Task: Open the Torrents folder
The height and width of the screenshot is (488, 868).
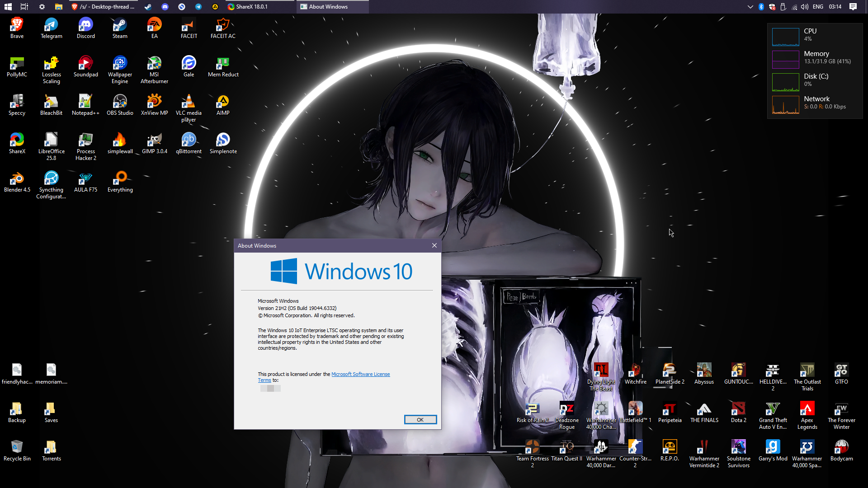Action: 51,448
